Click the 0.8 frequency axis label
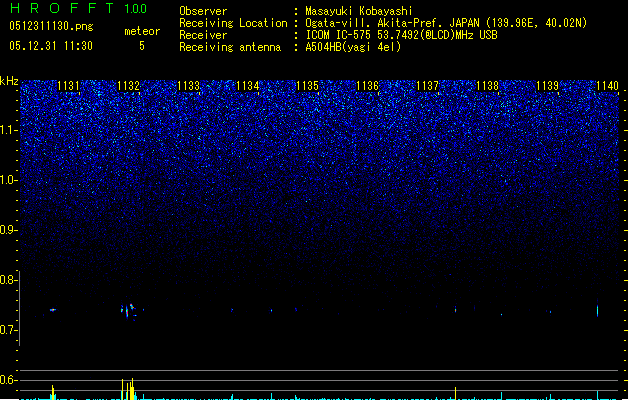 pos(8,280)
